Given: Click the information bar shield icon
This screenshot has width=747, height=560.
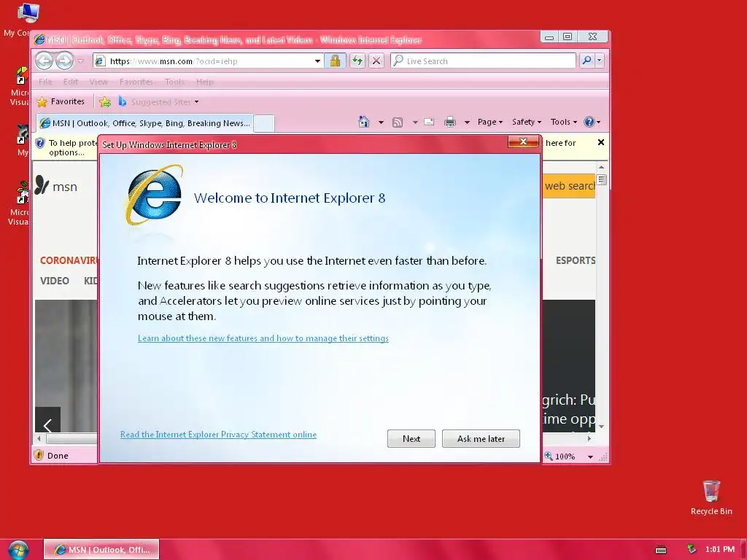Looking at the screenshot, I should click(x=41, y=143).
